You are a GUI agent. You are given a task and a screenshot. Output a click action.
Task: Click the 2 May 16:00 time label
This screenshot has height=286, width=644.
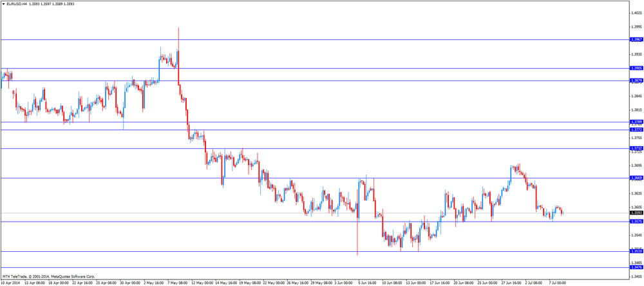154,283
